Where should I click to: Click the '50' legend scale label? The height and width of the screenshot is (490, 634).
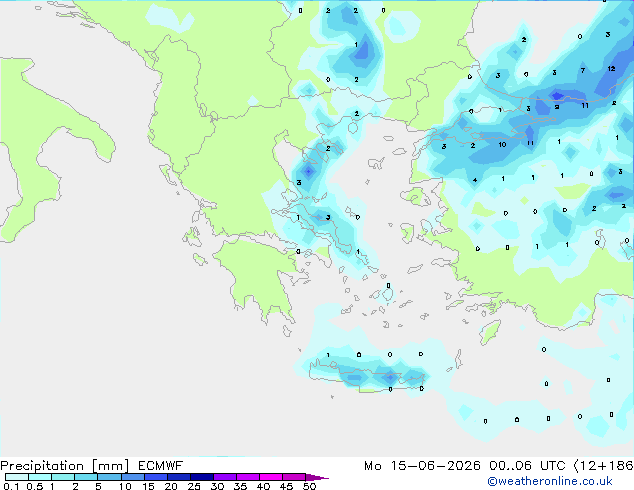tap(310, 486)
